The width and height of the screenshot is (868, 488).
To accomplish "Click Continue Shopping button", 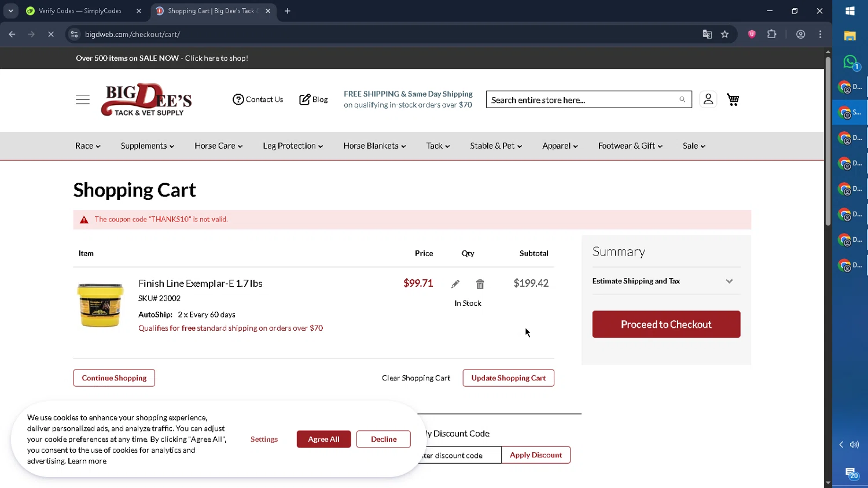I will [x=114, y=378].
